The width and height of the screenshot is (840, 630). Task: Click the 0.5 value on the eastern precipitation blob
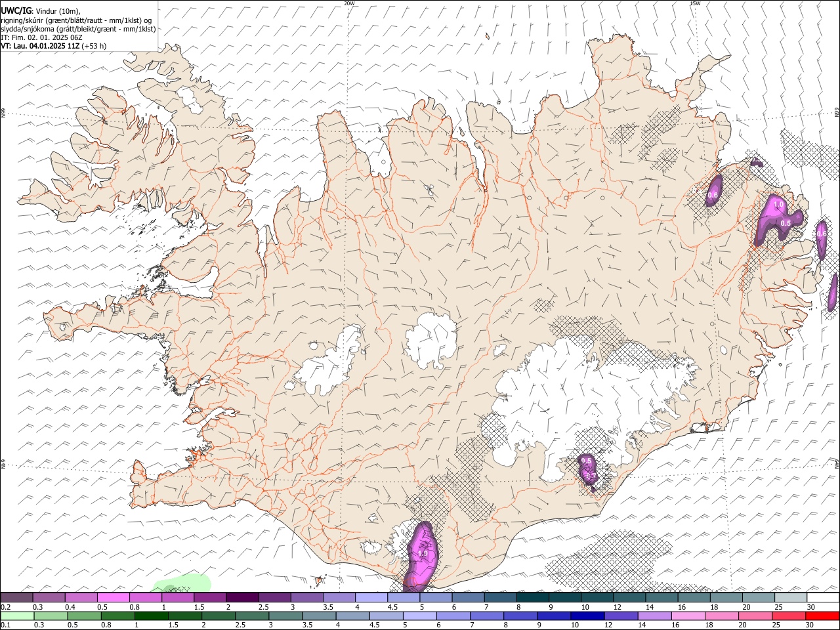tap(786, 223)
